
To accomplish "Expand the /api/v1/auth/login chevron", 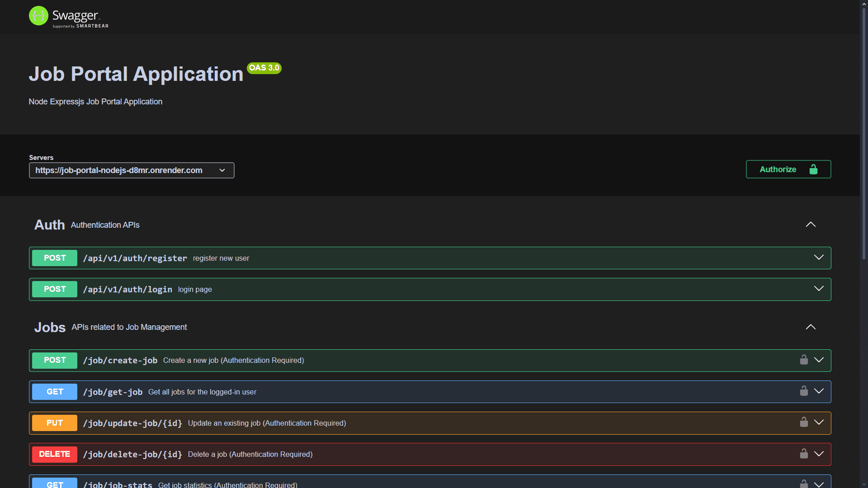I will [x=819, y=289].
